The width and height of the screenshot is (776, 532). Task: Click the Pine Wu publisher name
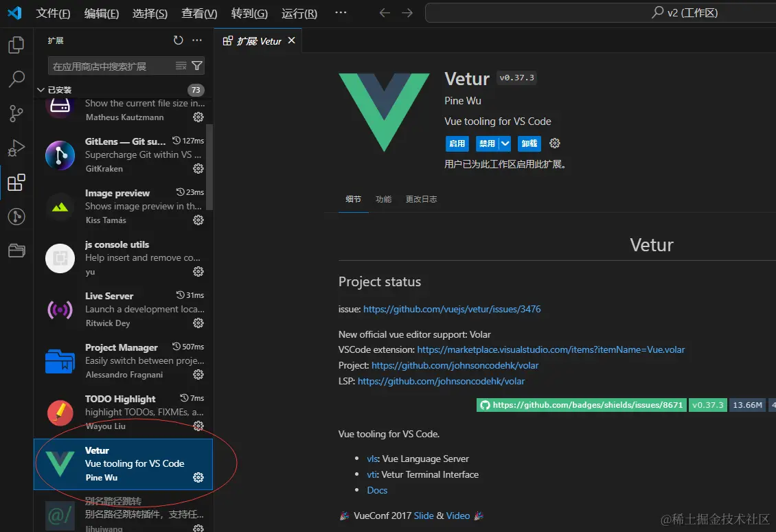(463, 100)
